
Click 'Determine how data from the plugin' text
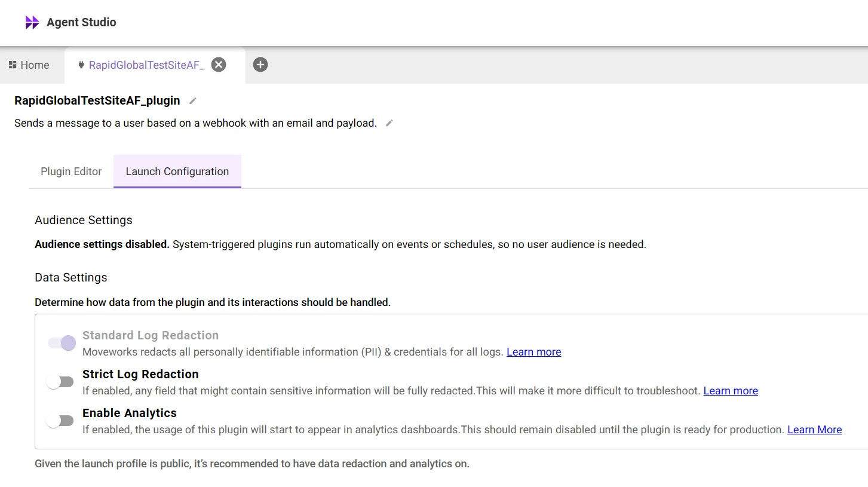click(213, 302)
